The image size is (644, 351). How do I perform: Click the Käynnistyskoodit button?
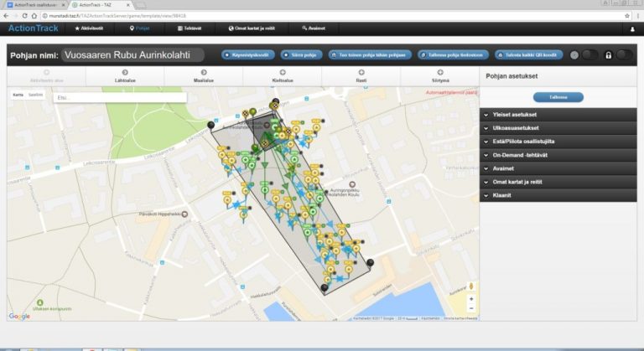click(248, 54)
